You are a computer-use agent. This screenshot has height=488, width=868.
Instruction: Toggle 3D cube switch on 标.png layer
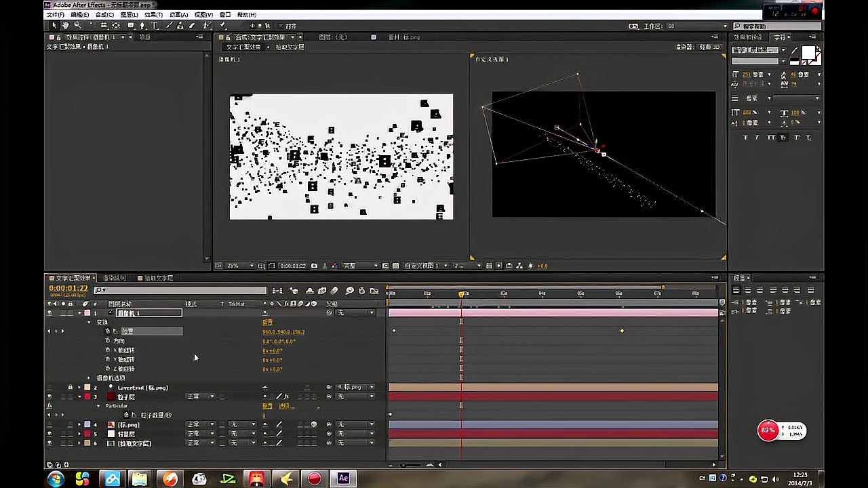(x=314, y=425)
